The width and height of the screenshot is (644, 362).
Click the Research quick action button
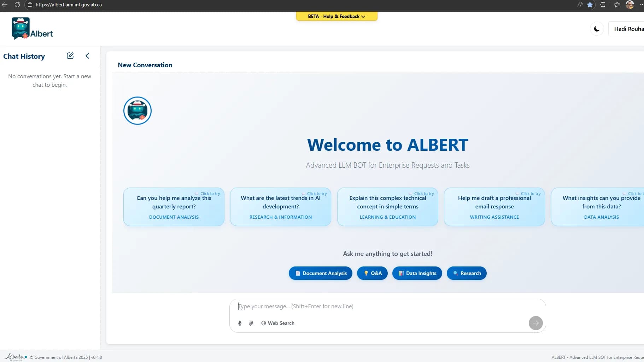click(467, 273)
